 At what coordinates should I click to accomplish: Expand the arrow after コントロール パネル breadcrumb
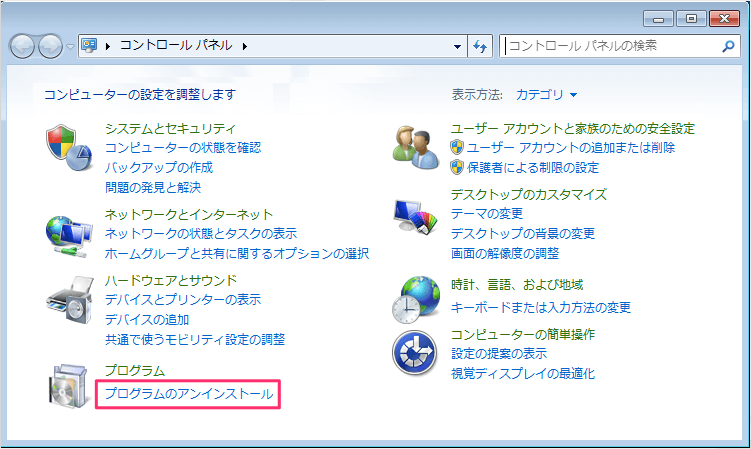(x=244, y=46)
